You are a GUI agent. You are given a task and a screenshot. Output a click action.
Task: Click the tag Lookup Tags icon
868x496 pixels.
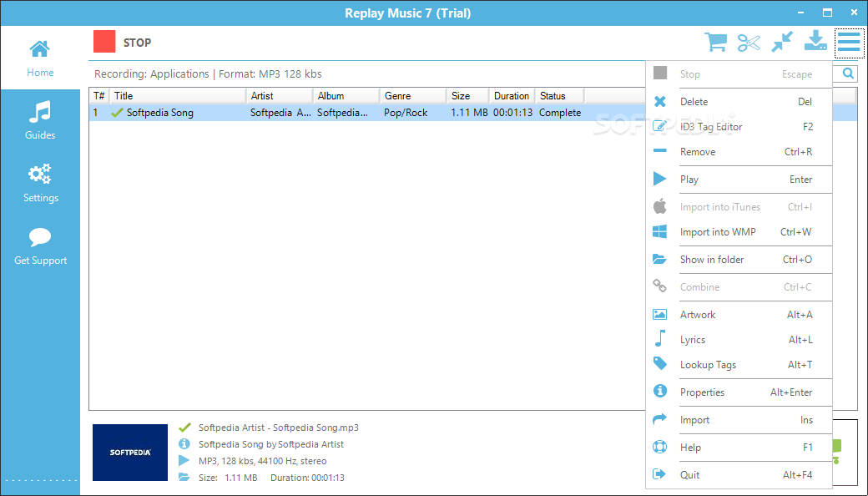point(660,363)
